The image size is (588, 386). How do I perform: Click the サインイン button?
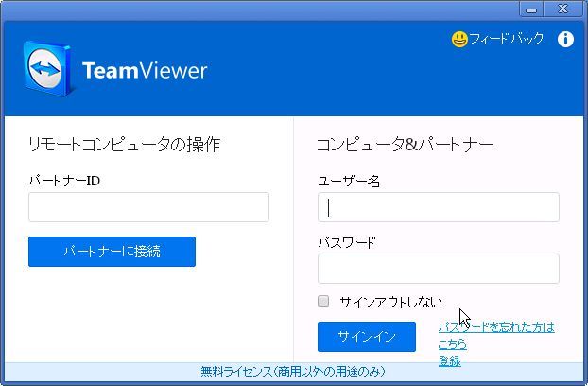[x=367, y=337]
